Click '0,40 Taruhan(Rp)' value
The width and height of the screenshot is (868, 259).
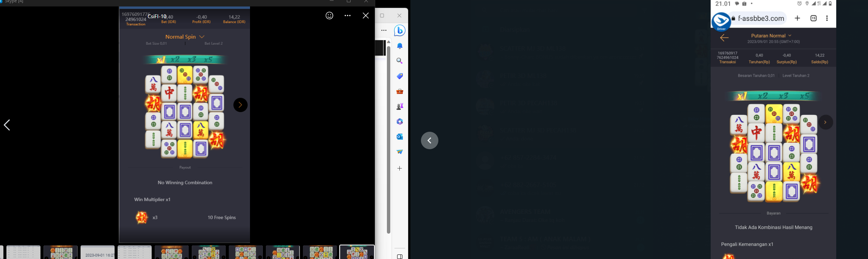tap(759, 58)
